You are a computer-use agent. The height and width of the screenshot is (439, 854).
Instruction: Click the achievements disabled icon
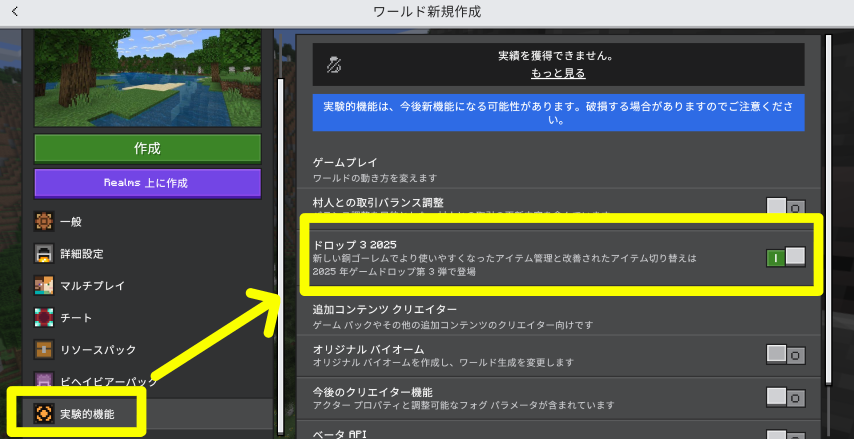tap(333, 65)
